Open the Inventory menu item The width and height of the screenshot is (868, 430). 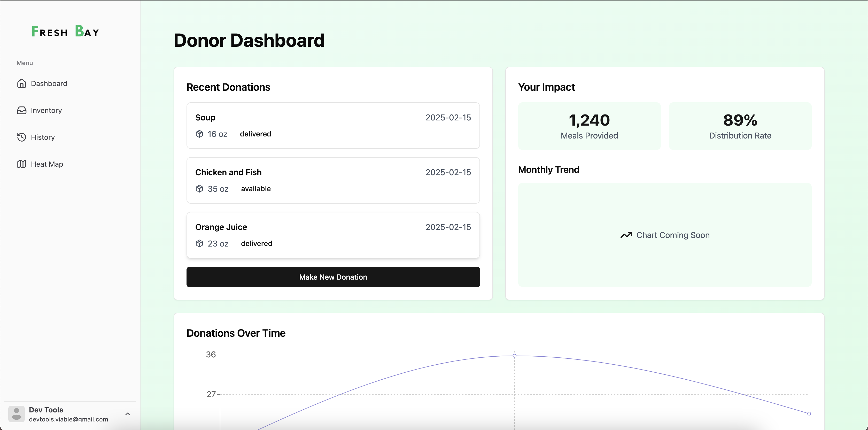[x=46, y=110]
